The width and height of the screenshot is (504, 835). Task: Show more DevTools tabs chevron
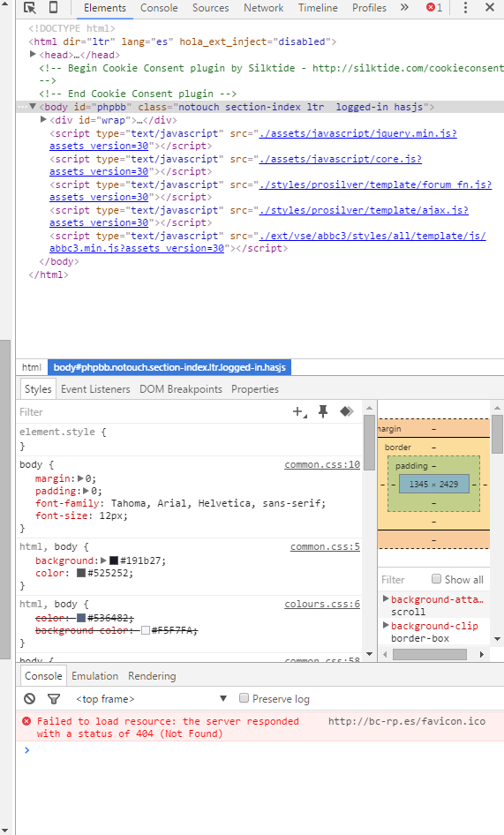(x=404, y=7)
